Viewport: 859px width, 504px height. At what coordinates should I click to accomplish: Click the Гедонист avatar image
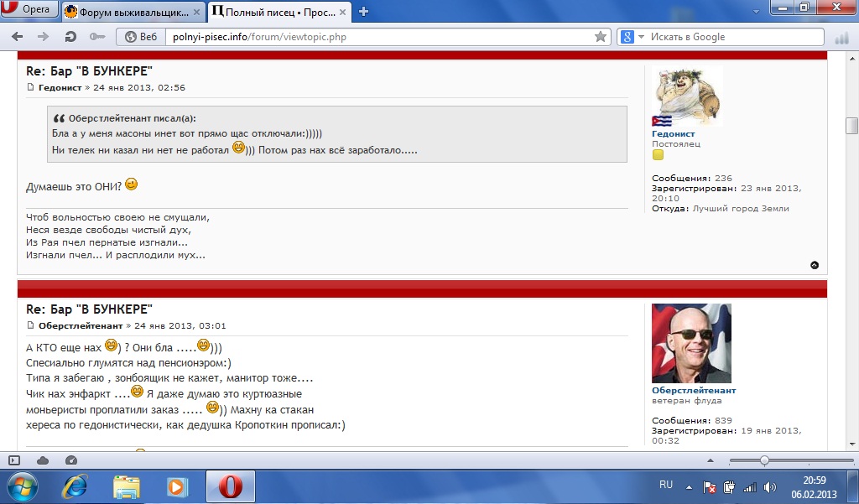(688, 96)
